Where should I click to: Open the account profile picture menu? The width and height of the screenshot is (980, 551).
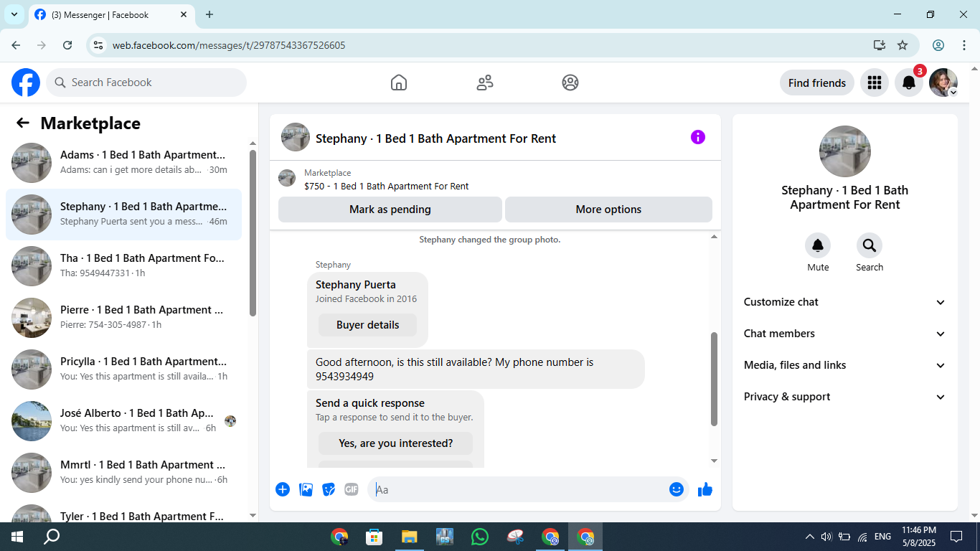[943, 83]
